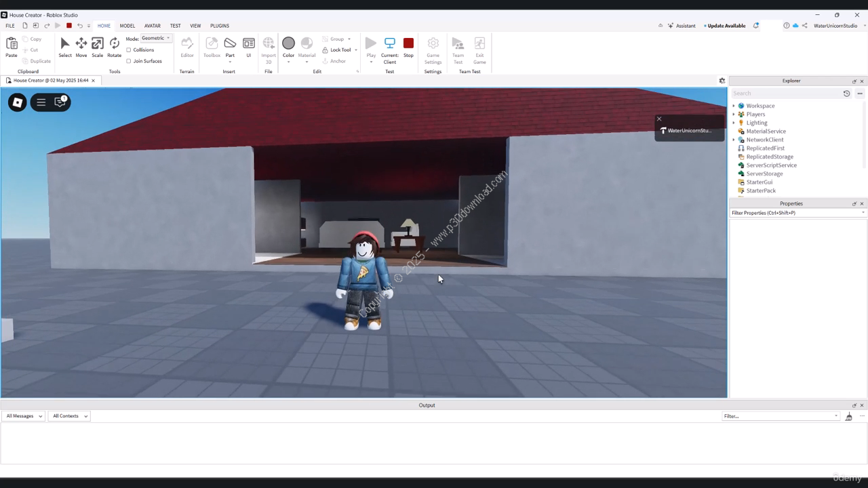The width and height of the screenshot is (868, 488).
Task: Switch to the AVATAR ribbon tab
Action: tap(153, 26)
